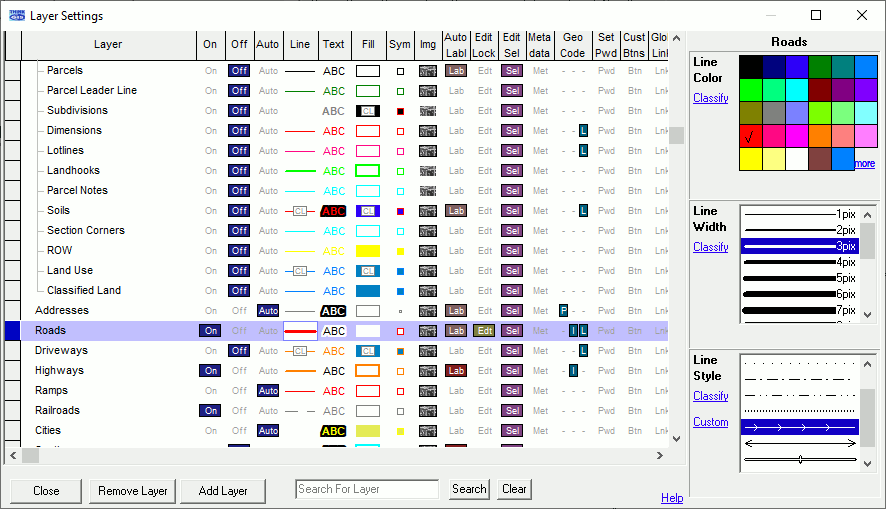This screenshot has width=886, height=509.
Task: Click the Remove Layer button
Action: coord(133,491)
